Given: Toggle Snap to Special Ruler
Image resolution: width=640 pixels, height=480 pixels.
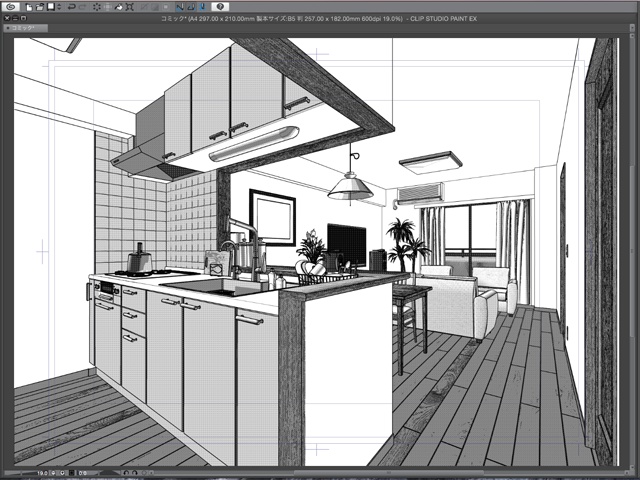Looking at the screenshot, I should point(191,7).
